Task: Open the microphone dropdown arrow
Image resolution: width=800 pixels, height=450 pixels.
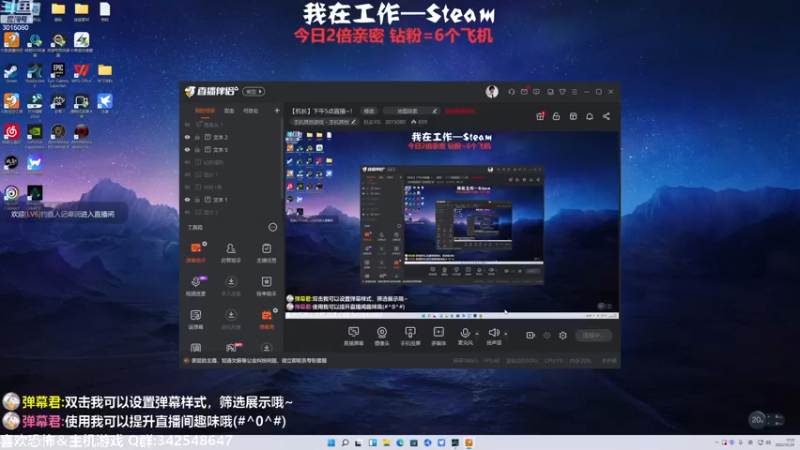Action: [x=477, y=334]
